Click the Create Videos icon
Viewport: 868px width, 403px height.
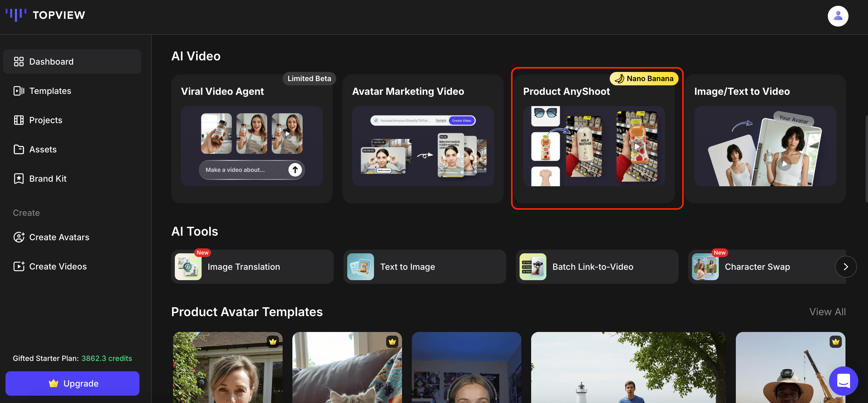click(x=19, y=266)
